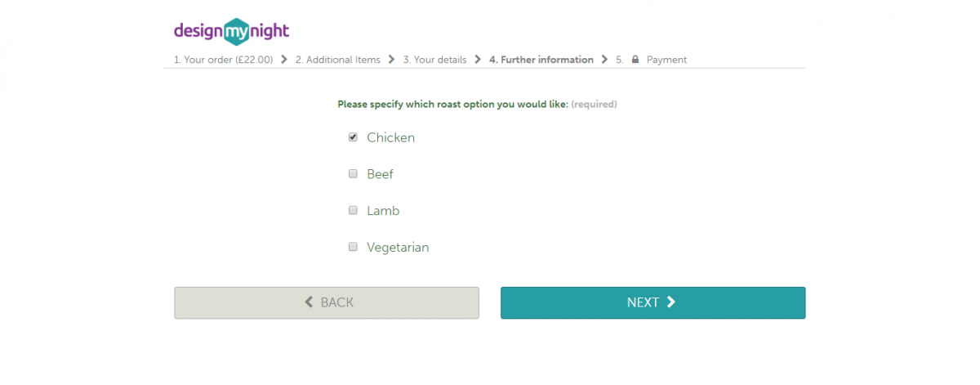Uncheck the Chicken checkbox
The height and width of the screenshot is (385, 980).
353,137
